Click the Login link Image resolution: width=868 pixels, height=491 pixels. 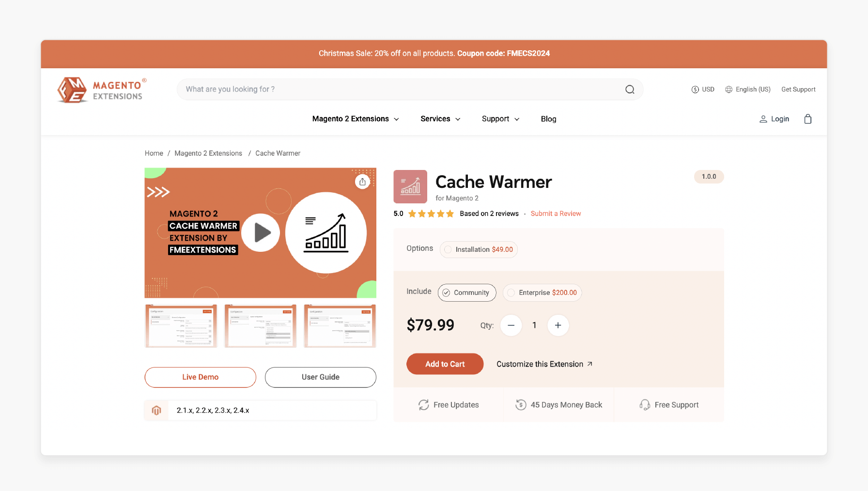pos(774,119)
